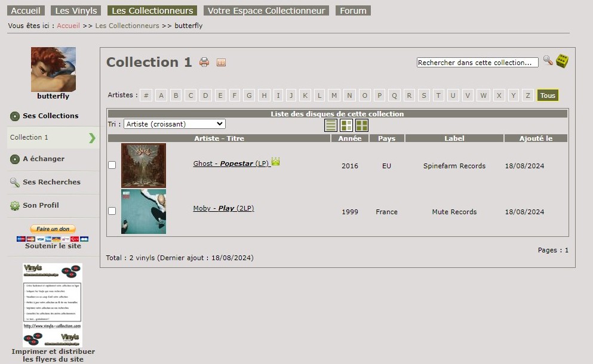Open Votre Espace Collectionneur tab
The width and height of the screenshot is (593, 364).
click(266, 11)
